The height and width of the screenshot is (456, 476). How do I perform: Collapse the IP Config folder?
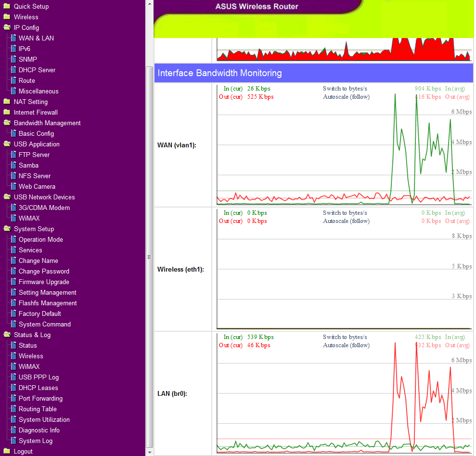(x=7, y=27)
